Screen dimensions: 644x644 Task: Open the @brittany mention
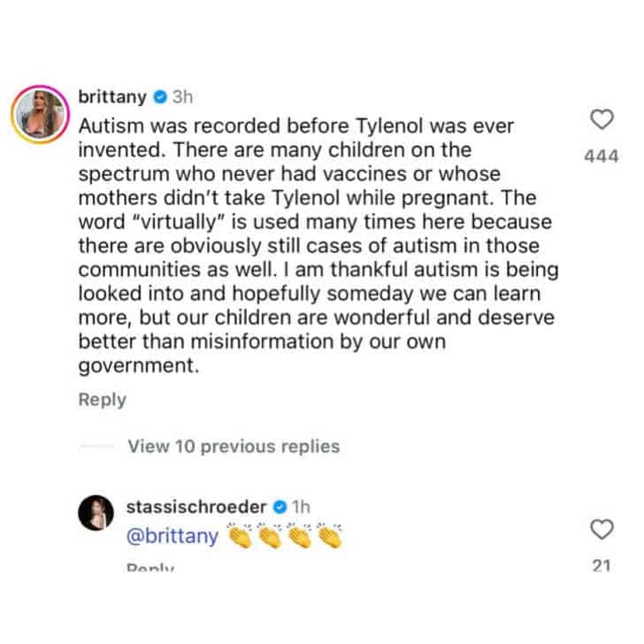pyautogui.click(x=173, y=536)
